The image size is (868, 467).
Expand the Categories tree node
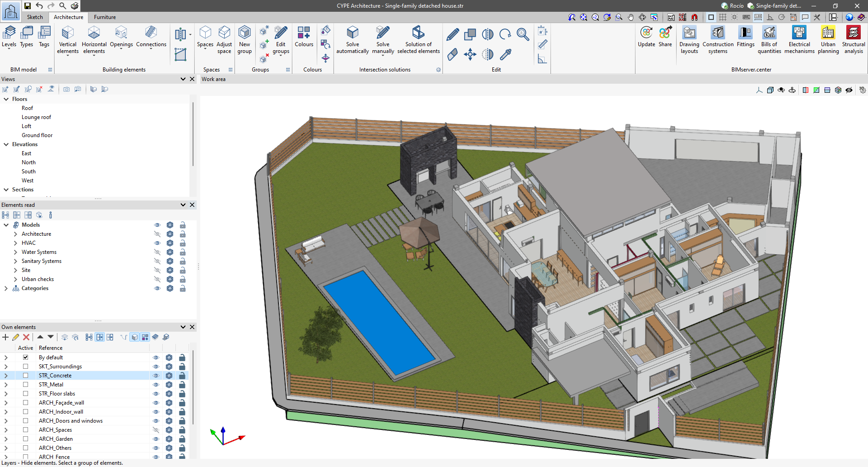[6, 288]
